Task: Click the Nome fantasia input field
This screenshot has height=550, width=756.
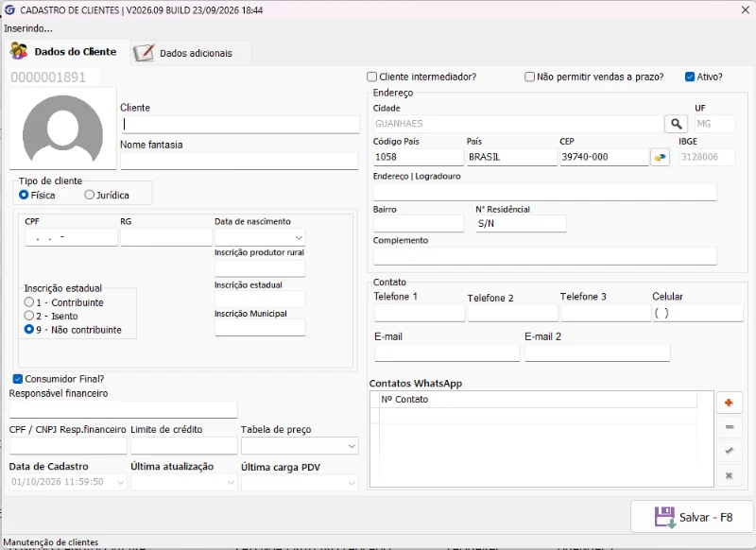Action: point(239,161)
